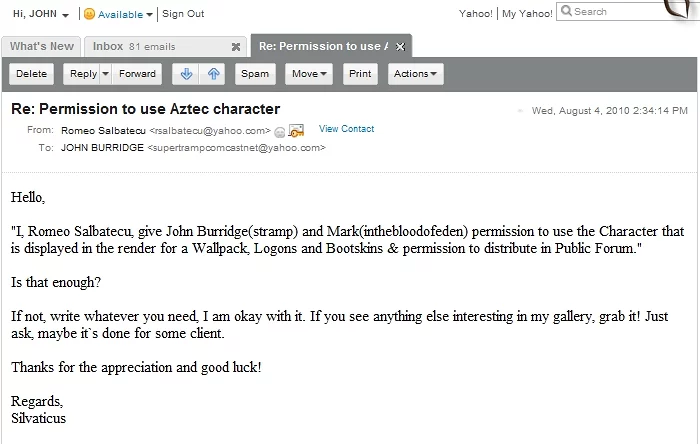Mark the message as Spam
This screenshot has width=700, height=444.
pyautogui.click(x=255, y=74)
